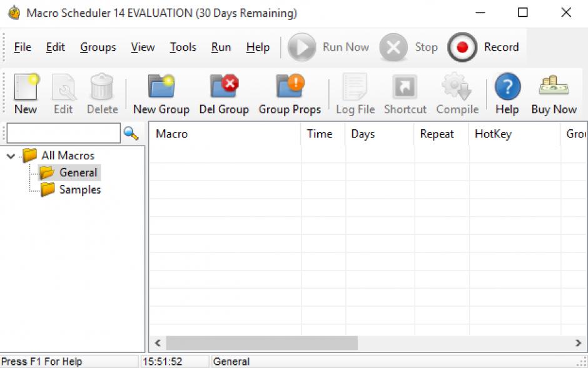This screenshot has height=368, width=588.
Task: Open the File menu
Action: pyautogui.click(x=23, y=47)
